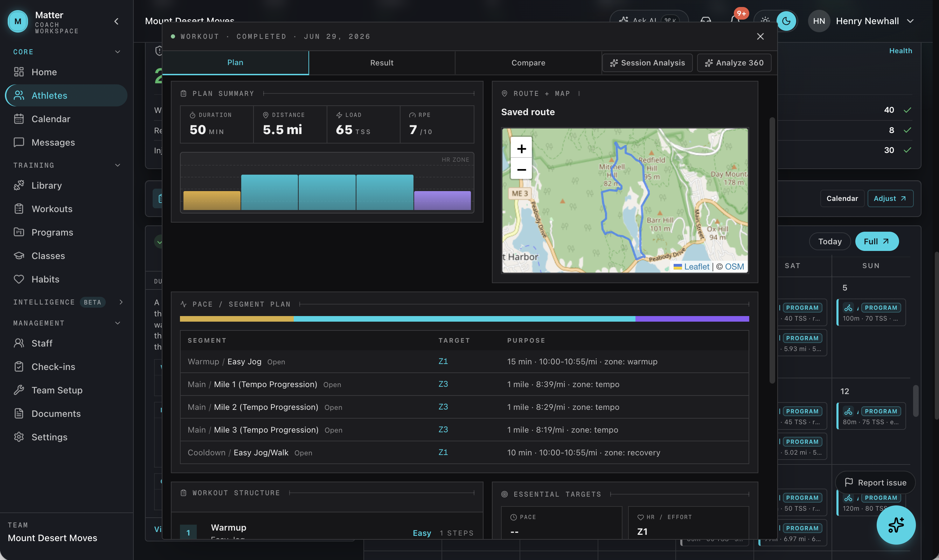Open workspace Settings
The height and width of the screenshot is (560, 939).
pos(66,436)
